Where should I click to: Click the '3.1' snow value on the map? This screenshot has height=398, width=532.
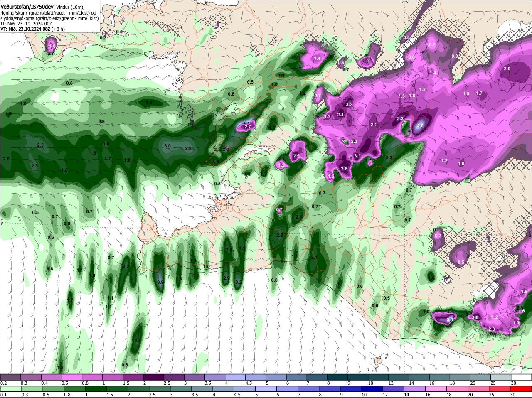pos(357,156)
